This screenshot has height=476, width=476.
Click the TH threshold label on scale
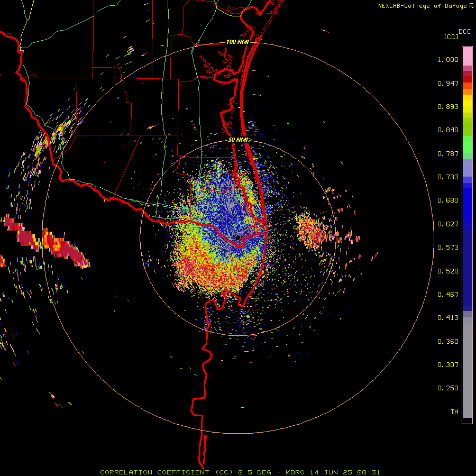[454, 412]
